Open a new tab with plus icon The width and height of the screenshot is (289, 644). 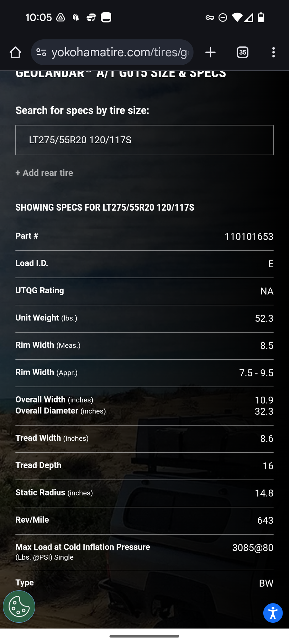[210, 52]
